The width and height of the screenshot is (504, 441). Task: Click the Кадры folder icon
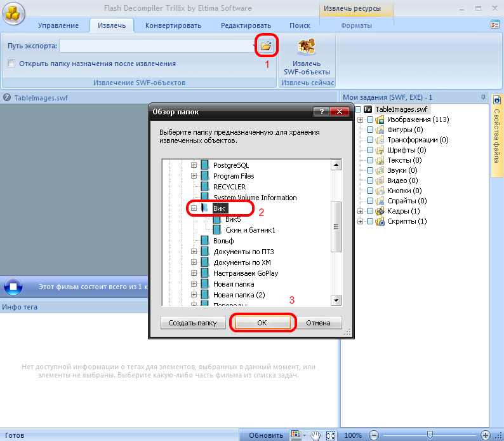[380, 212]
